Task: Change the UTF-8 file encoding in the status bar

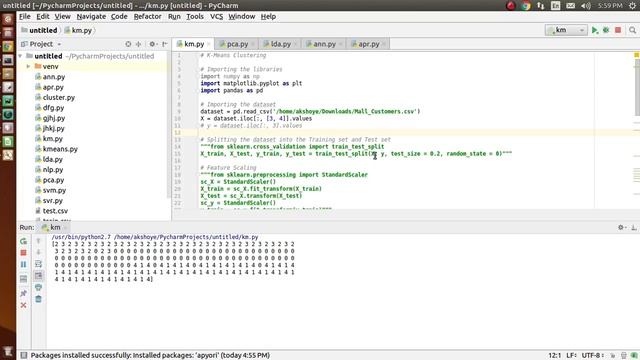Action: pos(593,356)
